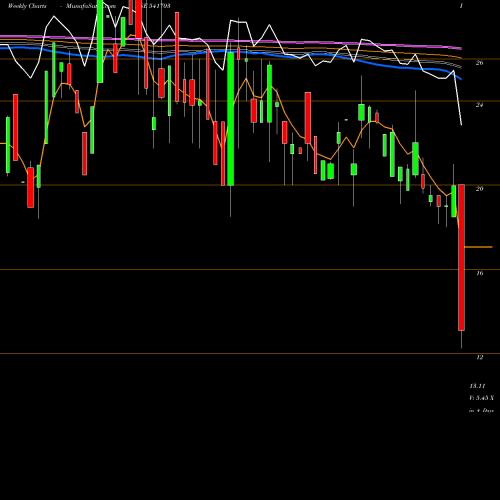Click the price axis label "24"
Screen dimensions: 500x500
click(x=479, y=105)
